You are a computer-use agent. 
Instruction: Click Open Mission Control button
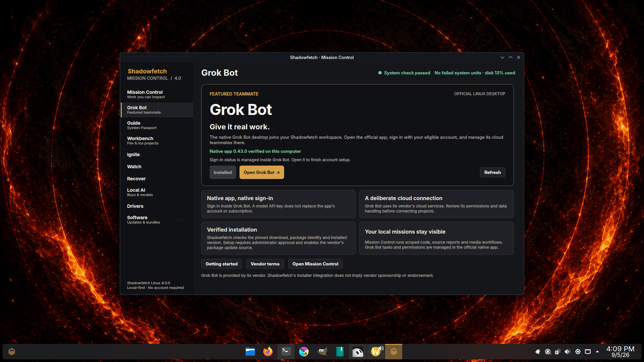click(315, 264)
